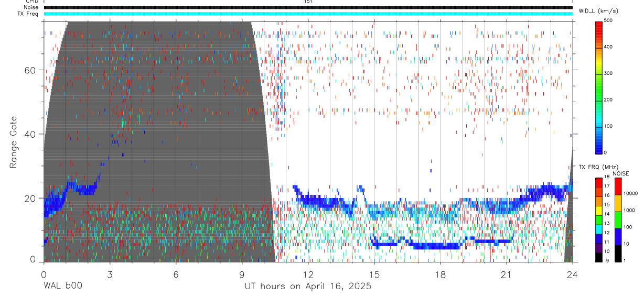Click the black Noise strip above the plot
The height and width of the screenshot is (297, 644).
308,7
